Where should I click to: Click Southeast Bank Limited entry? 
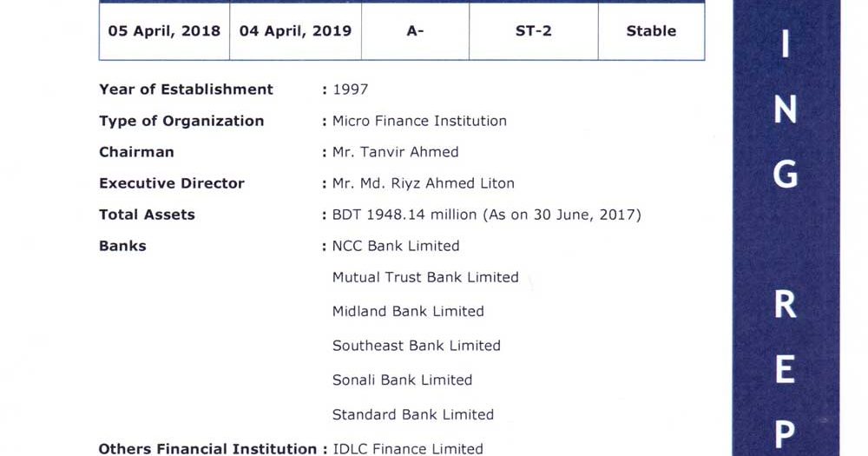point(417,346)
